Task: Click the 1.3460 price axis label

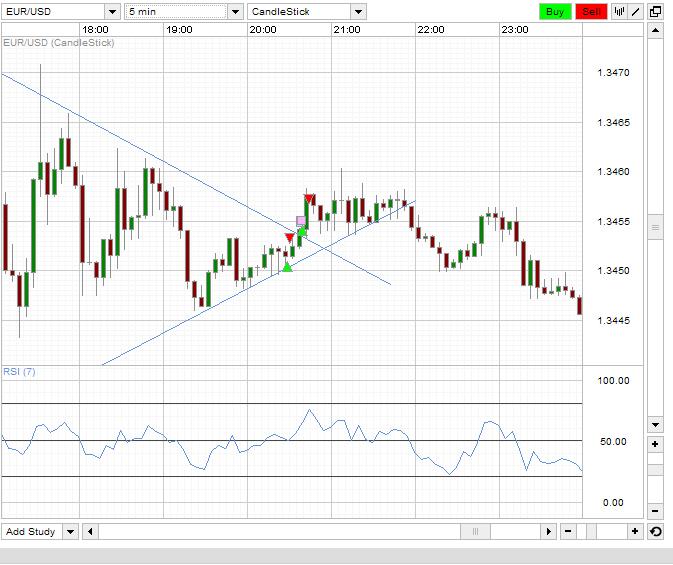Action: pos(613,172)
